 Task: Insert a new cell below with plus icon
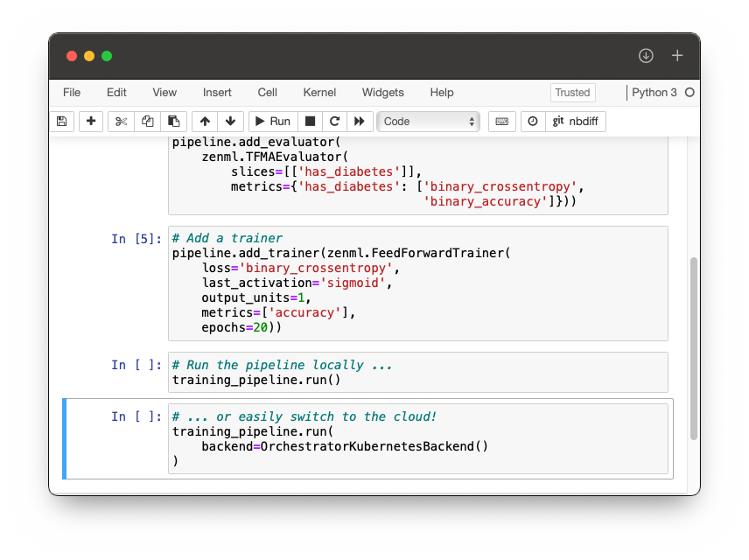point(91,122)
